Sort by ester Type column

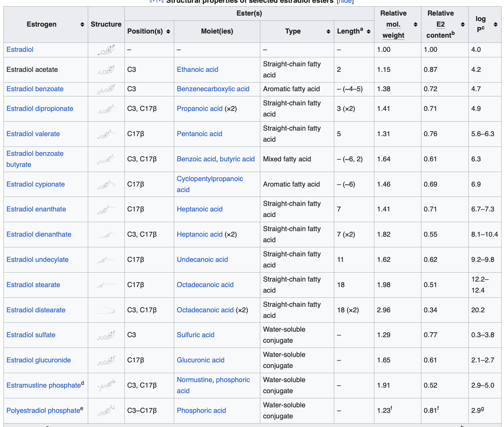[328, 31]
